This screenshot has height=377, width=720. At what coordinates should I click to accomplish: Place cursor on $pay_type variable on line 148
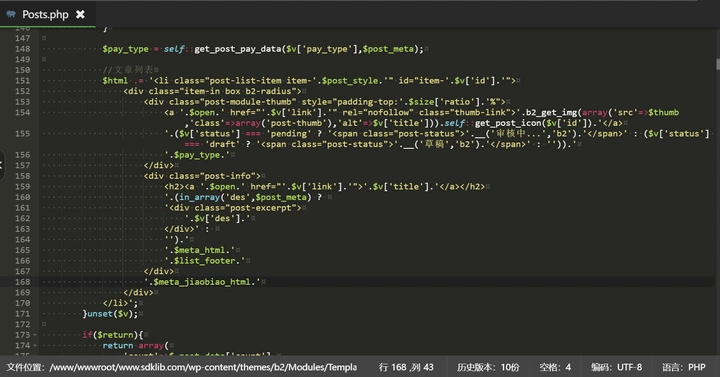click(125, 49)
